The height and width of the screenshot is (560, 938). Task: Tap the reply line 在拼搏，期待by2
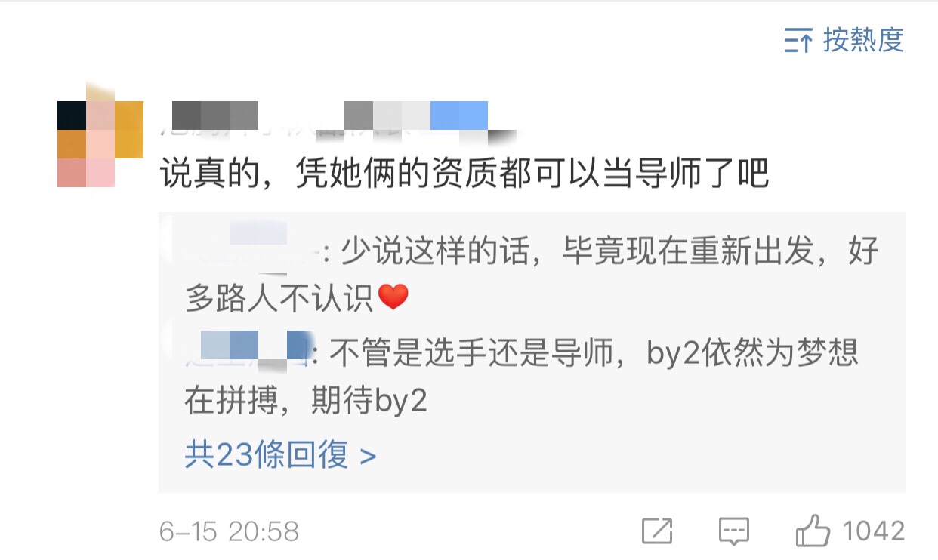pyautogui.click(x=306, y=401)
